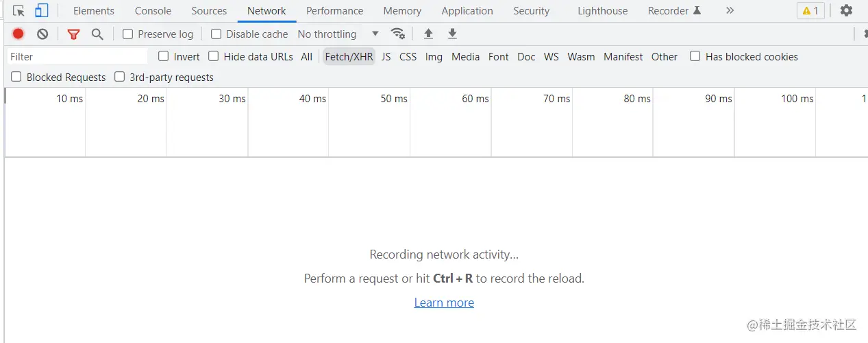Click into the Filter text field
This screenshot has height=343, width=868.
(77, 57)
